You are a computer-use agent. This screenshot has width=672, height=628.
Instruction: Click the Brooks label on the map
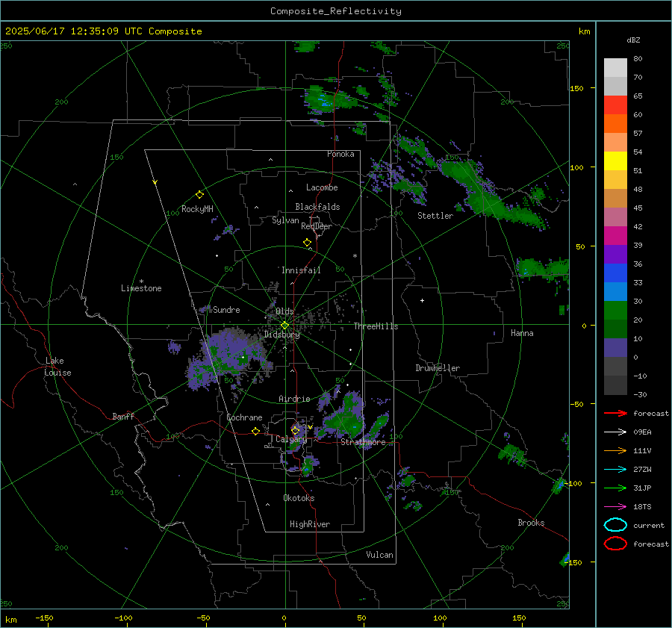pyautogui.click(x=531, y=523)
